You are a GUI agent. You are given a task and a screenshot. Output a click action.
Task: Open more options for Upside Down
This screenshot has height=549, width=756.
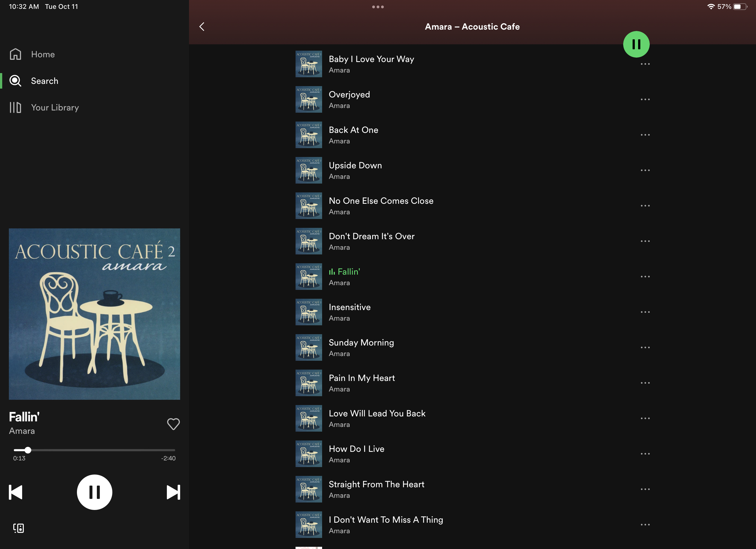tap(645, 170)
